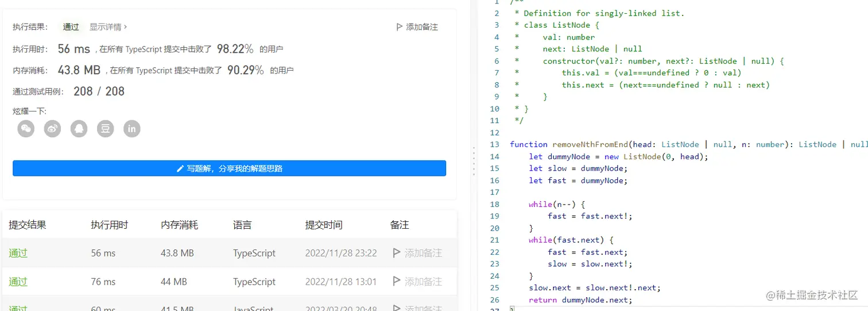Screen dimensions: 868x311
Task: Click the TypeScript cell in the 76 ms row
Action: (x=254, y=282)
